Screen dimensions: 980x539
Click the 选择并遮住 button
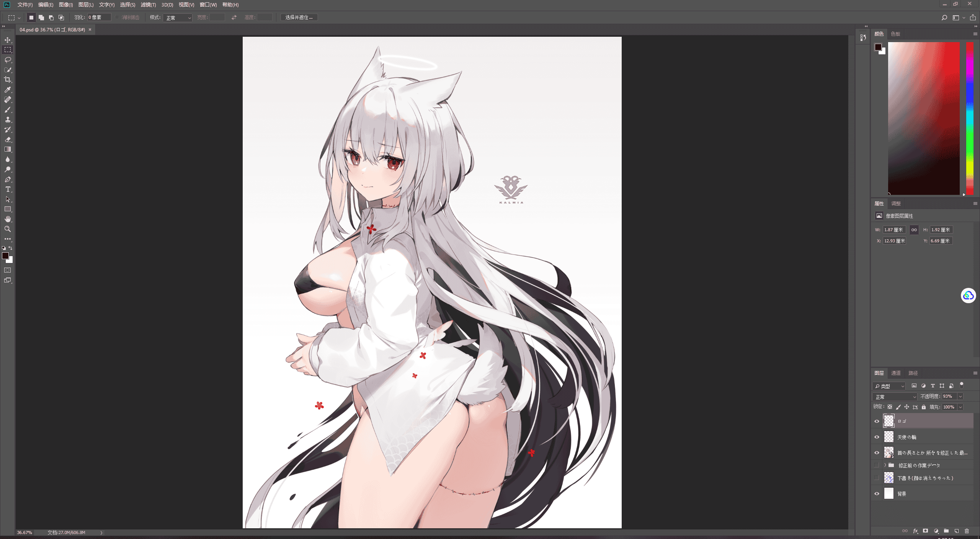click(x=299, y=18)
